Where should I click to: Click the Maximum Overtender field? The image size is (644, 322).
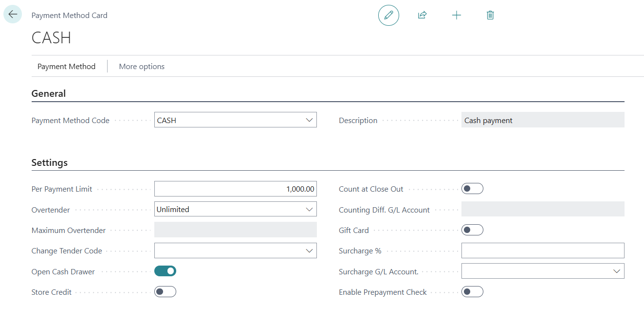(236, 230)
